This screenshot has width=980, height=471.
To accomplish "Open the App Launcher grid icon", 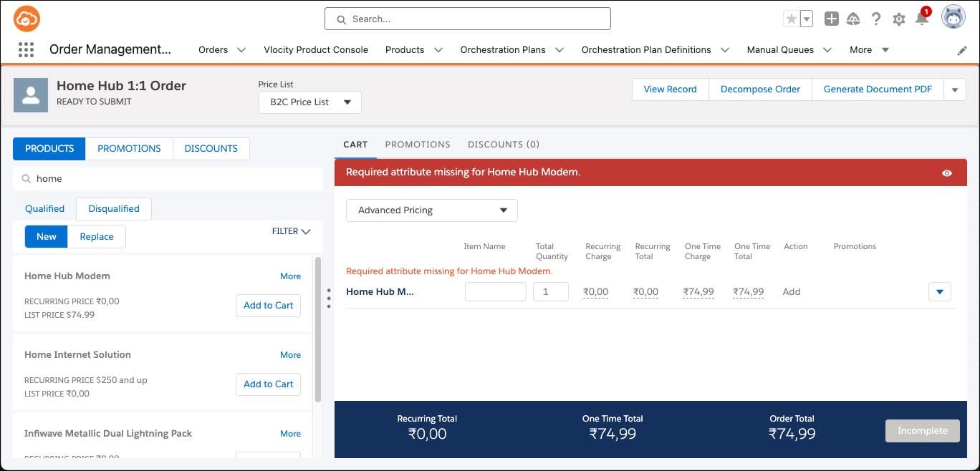I will [x=26, y=49].
